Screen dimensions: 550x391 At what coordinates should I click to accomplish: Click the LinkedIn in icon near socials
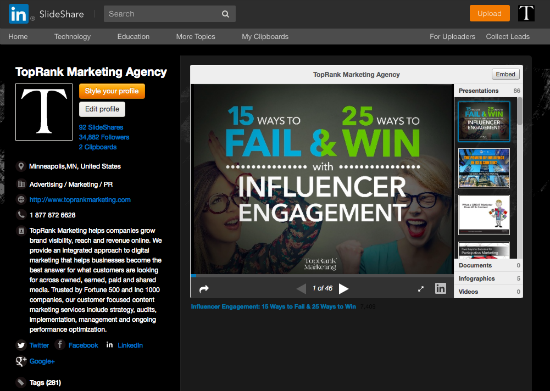109,345
